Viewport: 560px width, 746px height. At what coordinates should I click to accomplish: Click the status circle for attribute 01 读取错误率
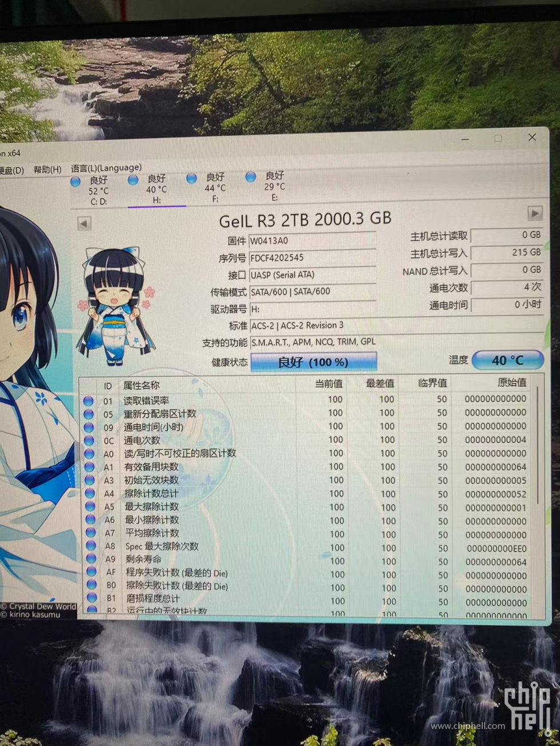[x=89, y=401]
